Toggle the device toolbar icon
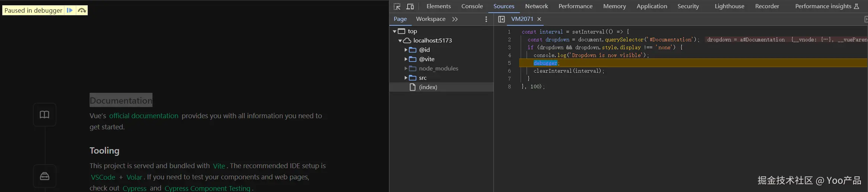The image size is (868, 192). (x=410, y=6)
